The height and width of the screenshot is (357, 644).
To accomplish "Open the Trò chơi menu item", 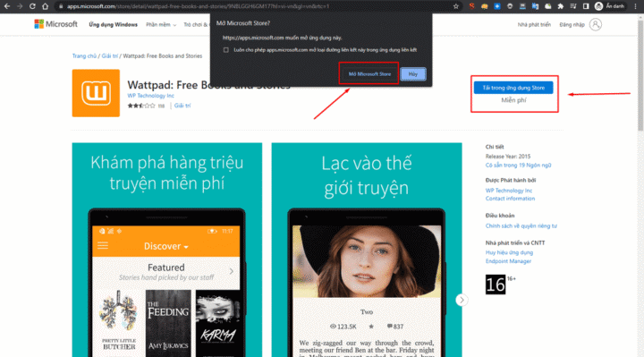I will click(196, 25).
